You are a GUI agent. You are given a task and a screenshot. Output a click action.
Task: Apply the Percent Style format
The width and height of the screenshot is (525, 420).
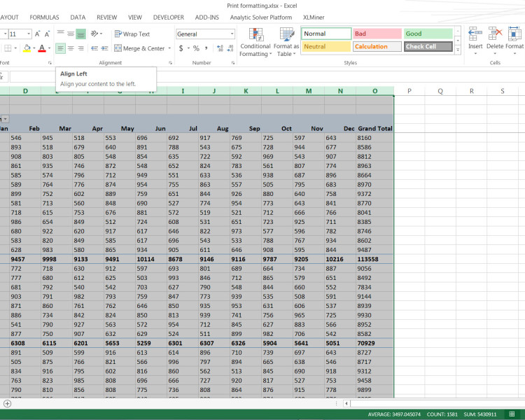tap(196, 48)
